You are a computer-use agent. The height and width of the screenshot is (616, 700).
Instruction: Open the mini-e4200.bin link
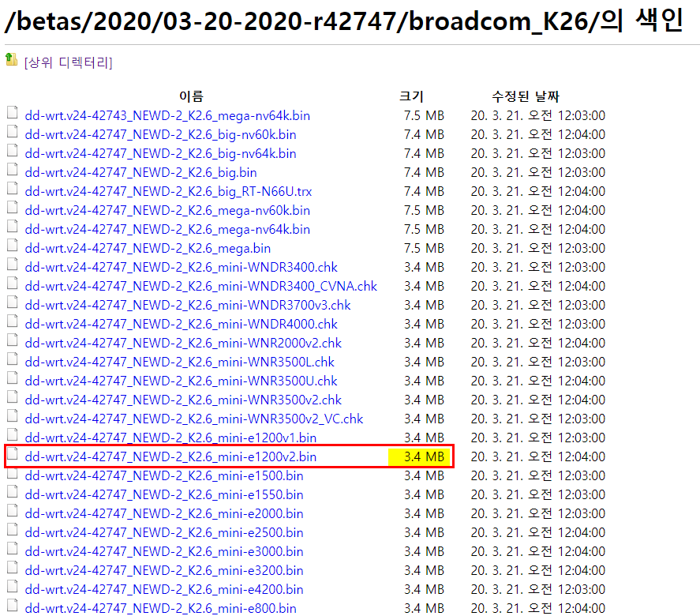coord(164,590)
